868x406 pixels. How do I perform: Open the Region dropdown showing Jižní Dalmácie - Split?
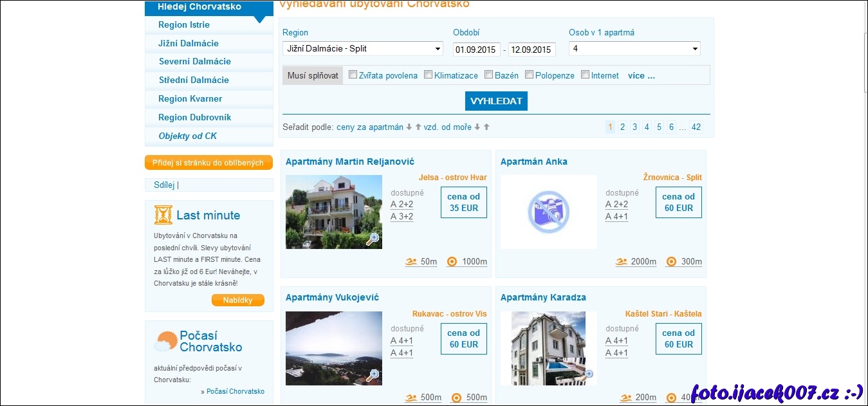point(363,49)
